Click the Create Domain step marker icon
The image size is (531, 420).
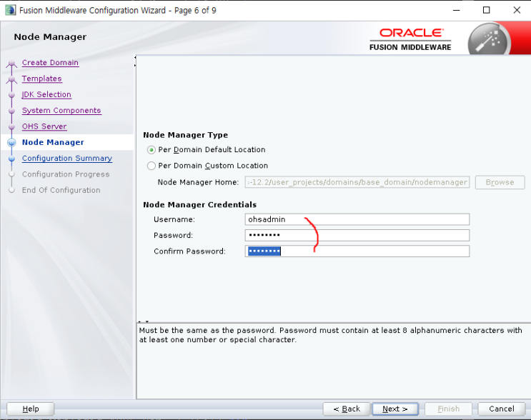coord(12,64)
